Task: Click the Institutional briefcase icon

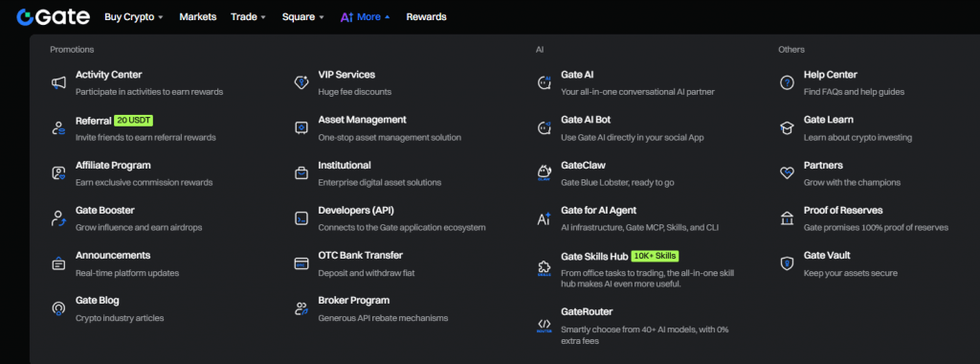Action: pyautogui.click(x=301, y=173)
